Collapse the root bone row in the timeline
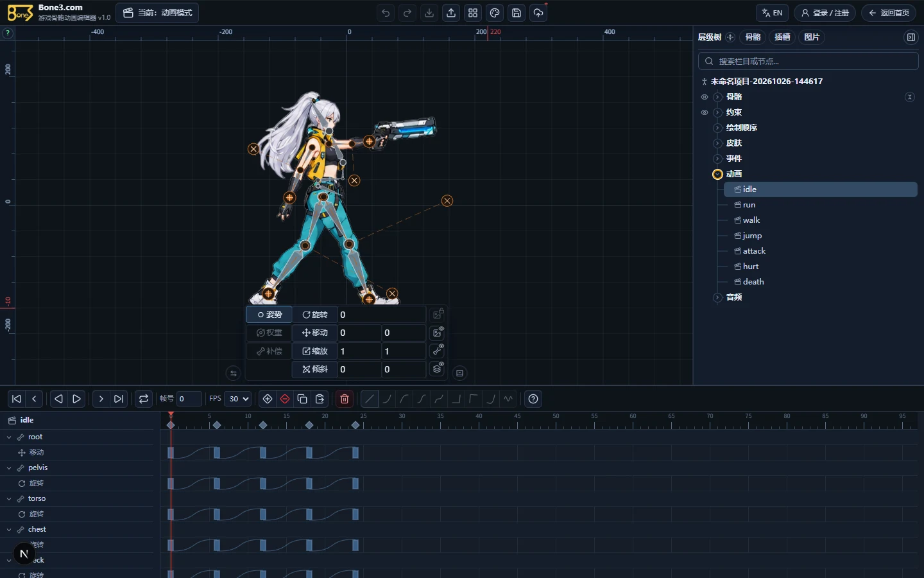 tap(9, 437)
